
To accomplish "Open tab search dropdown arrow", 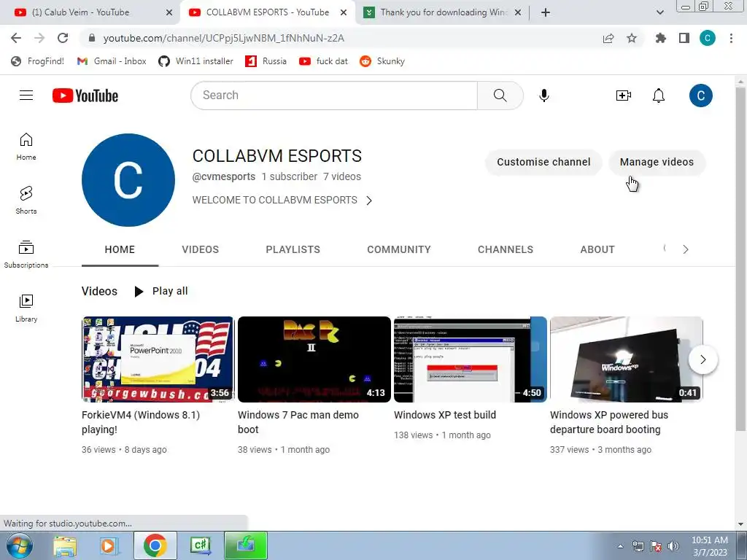I will point(659,12).
